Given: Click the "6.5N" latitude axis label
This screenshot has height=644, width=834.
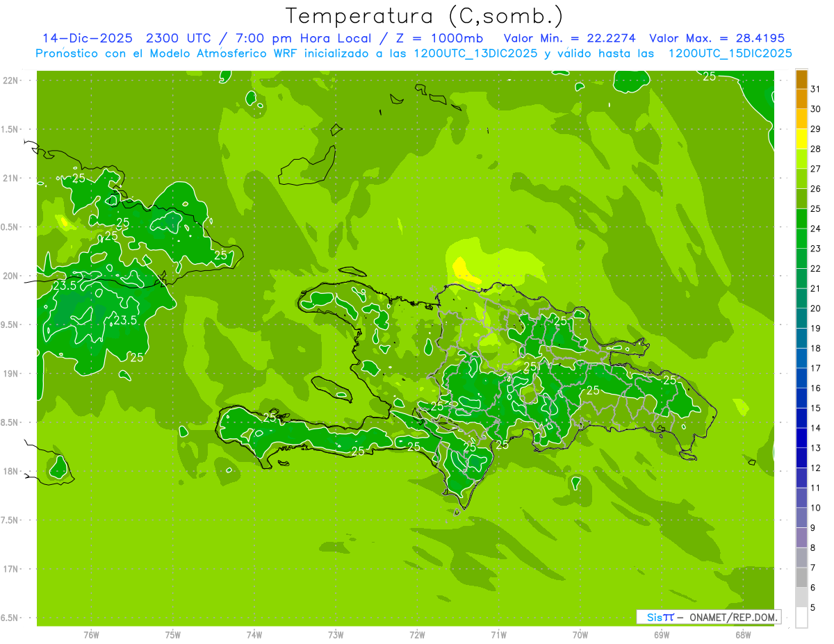Looking at the screenshot, I should tap(10, 618).
